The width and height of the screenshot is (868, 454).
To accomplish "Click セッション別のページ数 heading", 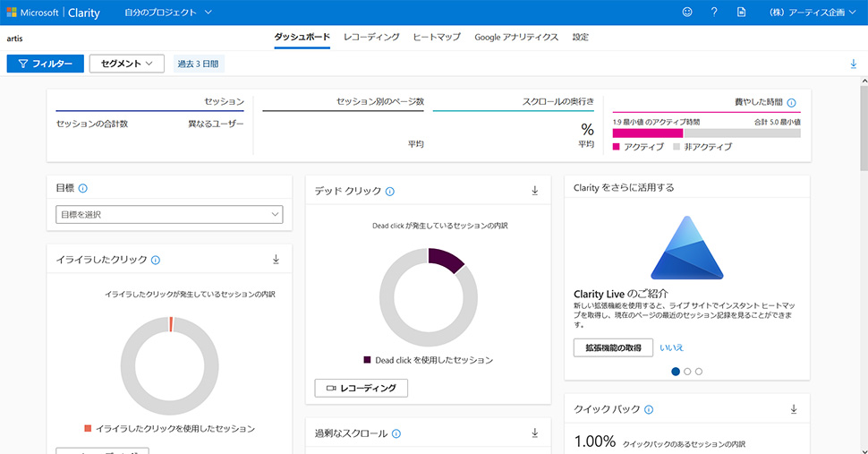I will tap(380, 101).
